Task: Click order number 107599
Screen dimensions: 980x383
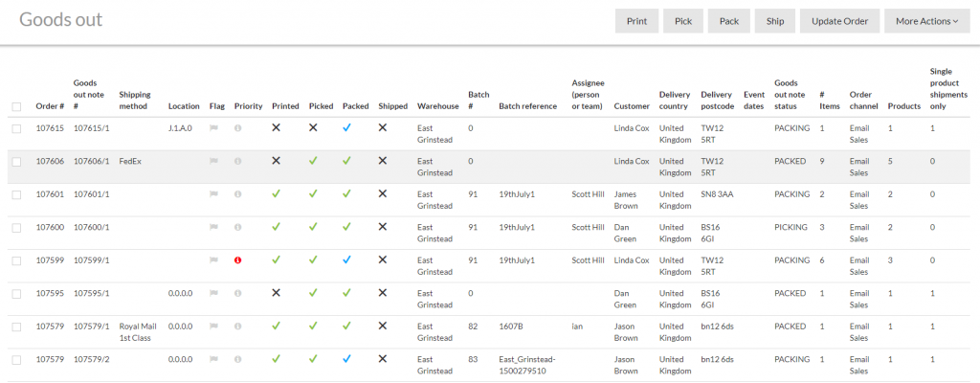Action: click(x=50, y=260)
